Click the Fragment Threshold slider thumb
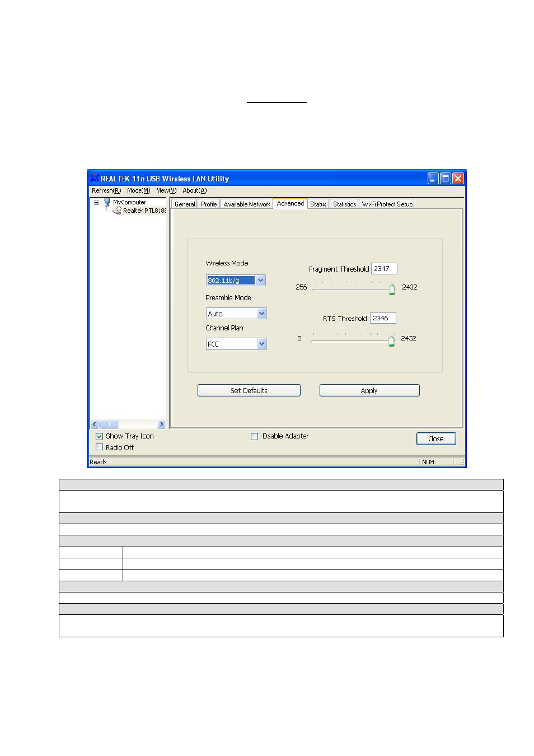 392,289
